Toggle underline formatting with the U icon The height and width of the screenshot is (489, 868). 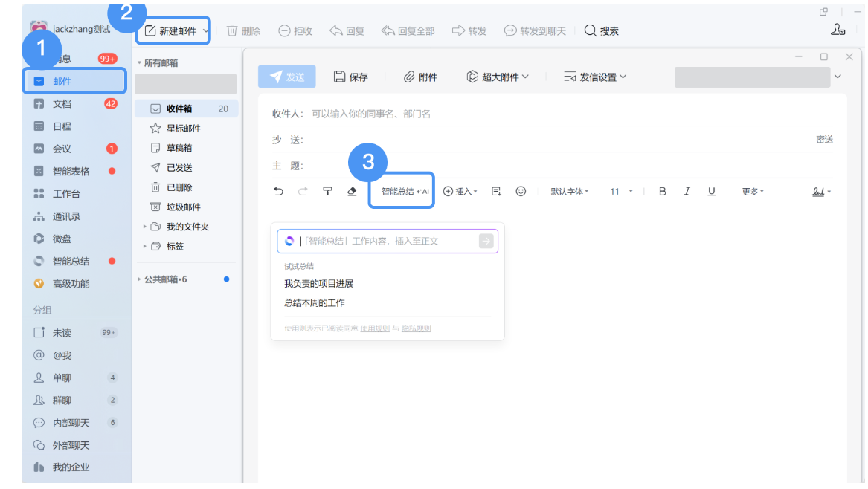[x=711, y=191]
